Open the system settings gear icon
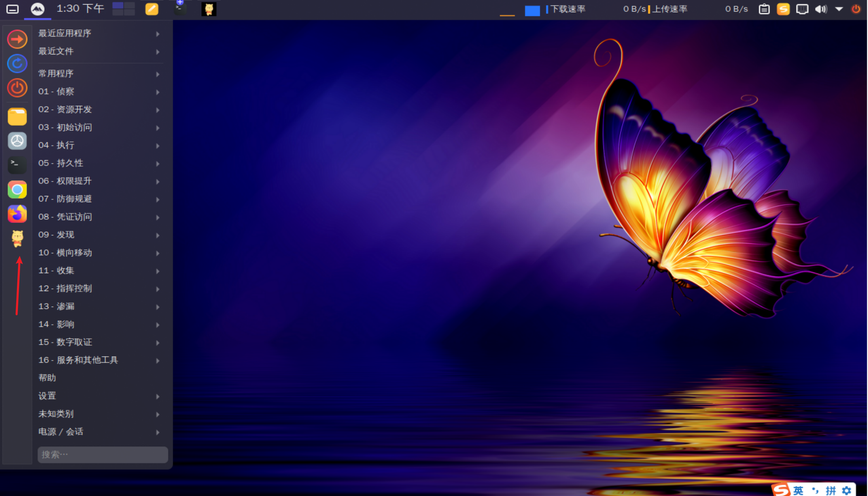 pos(17,141)
